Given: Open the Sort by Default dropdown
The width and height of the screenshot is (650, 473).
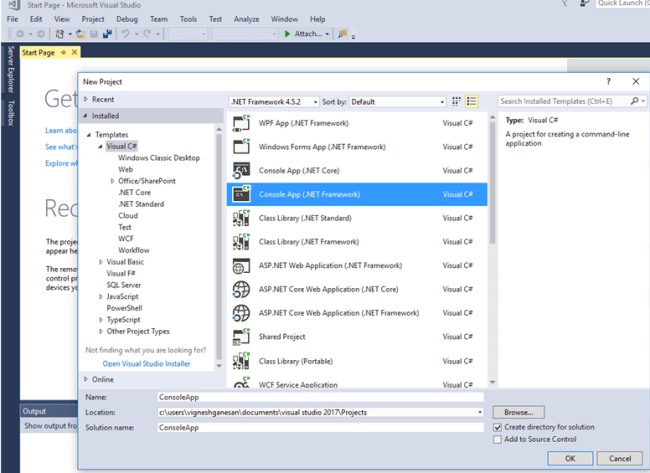Looking at the screenshot, I should pos(398,102).
